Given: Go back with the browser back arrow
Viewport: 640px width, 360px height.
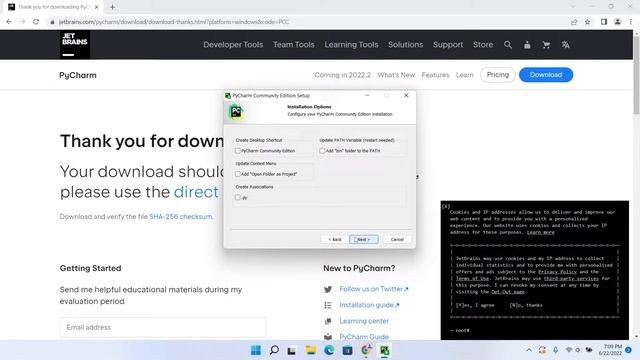Looking at the screenshot, I should click(x=9, y=22).
